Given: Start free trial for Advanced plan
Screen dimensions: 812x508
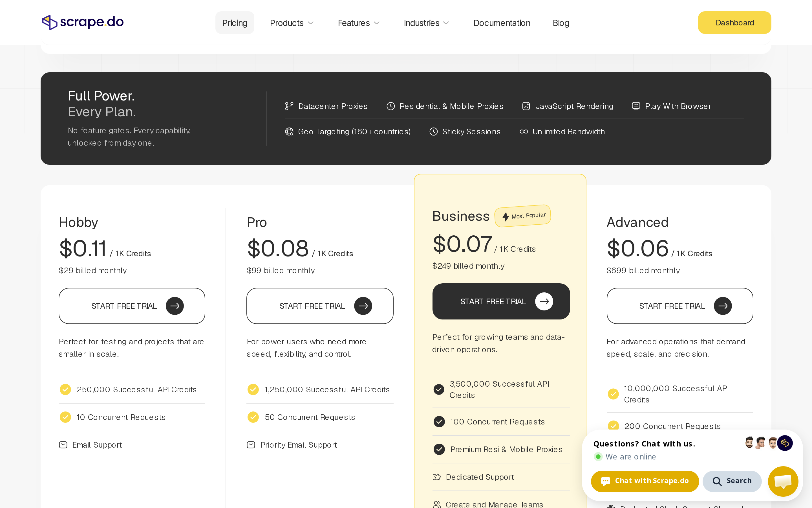Looking at the screenshot, I should pyautogui.click(x=679, y=306).
